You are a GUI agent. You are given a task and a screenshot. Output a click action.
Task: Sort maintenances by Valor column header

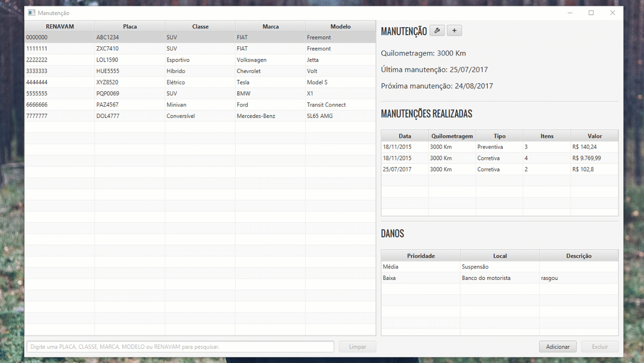click(595, 136)
